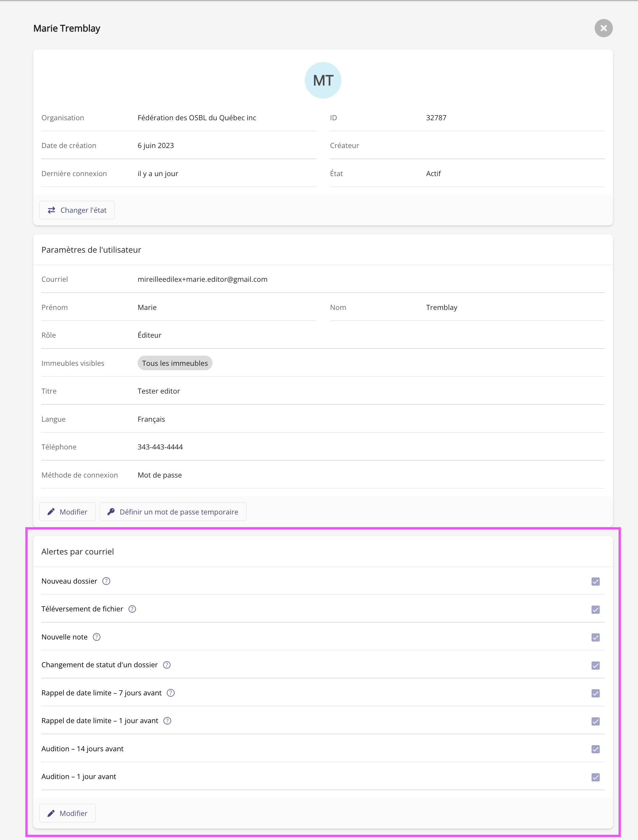Disable the Changement de statut d'un dossier alert
This screenshot has height=840, width=638.
click(x=595, y=665)
